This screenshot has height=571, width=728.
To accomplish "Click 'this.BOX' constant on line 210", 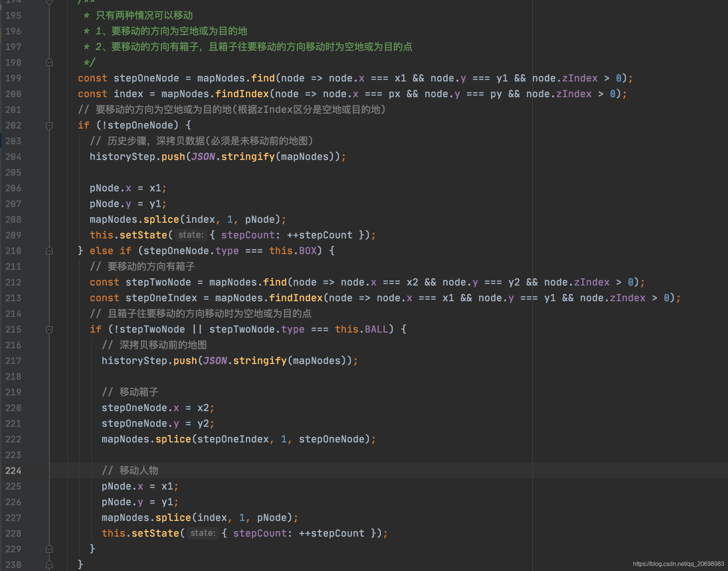I will [293, 251].
